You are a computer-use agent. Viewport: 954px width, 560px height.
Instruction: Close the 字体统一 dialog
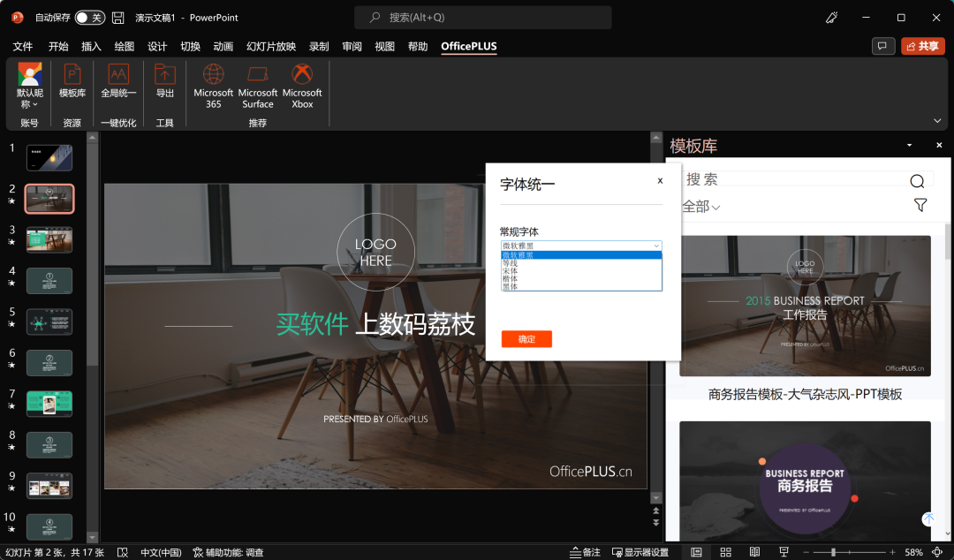point(660,181)
